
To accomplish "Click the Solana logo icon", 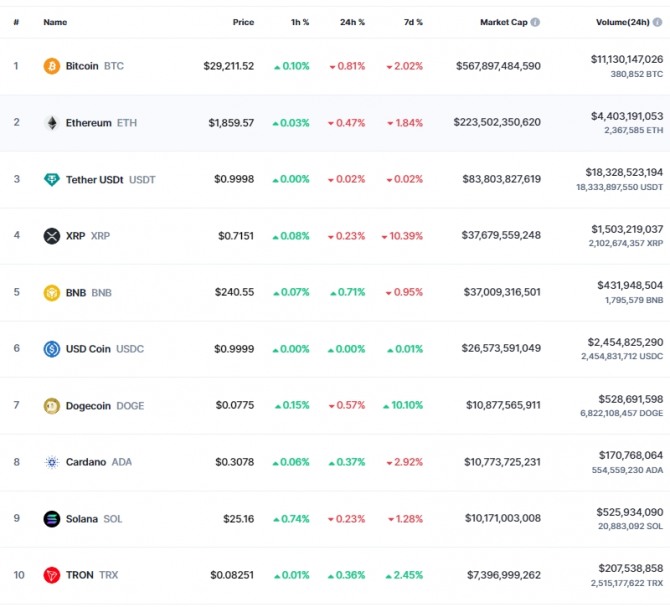I will tap(52, 519).
